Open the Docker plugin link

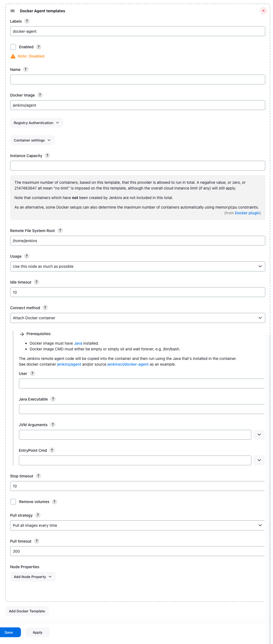[247, 213]
